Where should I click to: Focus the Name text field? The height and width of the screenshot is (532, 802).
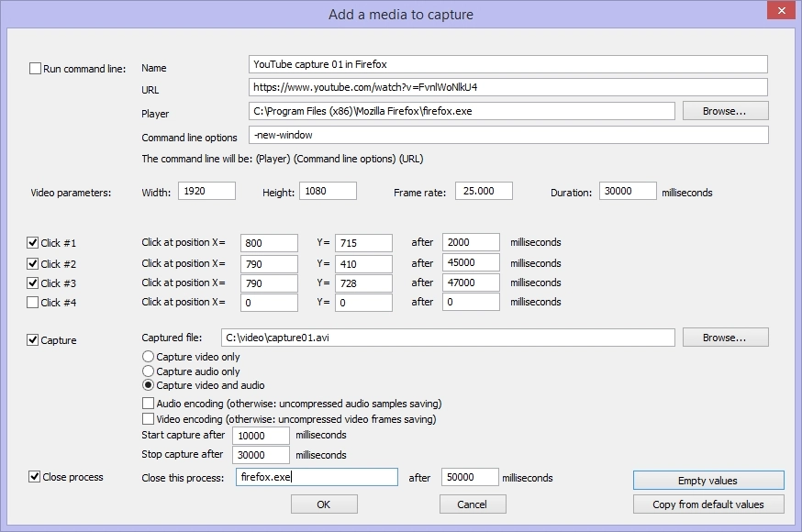(x=507, y=64)
